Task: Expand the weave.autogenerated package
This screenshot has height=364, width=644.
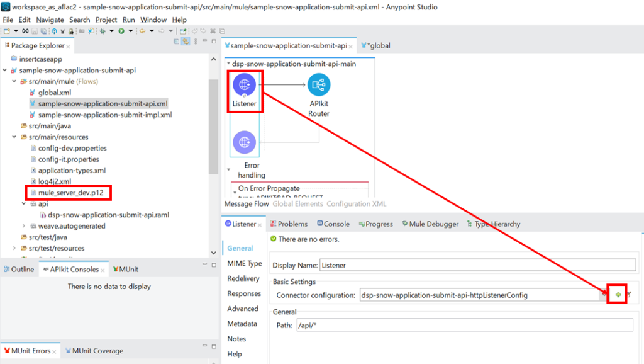Action: coord(24,226)
